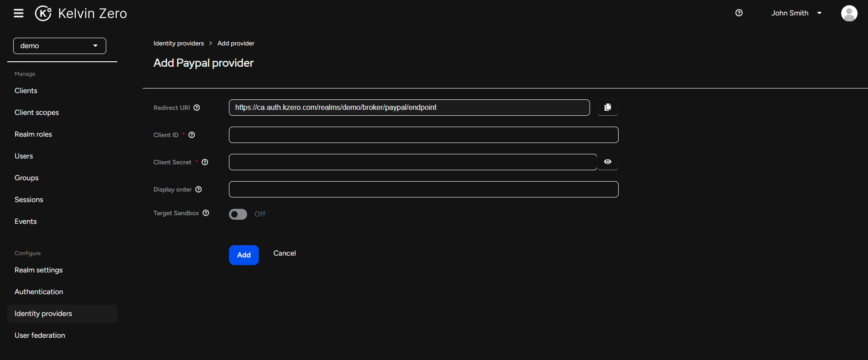
Task: Open Client scopes in sidebar
Action: click(37, 113)
